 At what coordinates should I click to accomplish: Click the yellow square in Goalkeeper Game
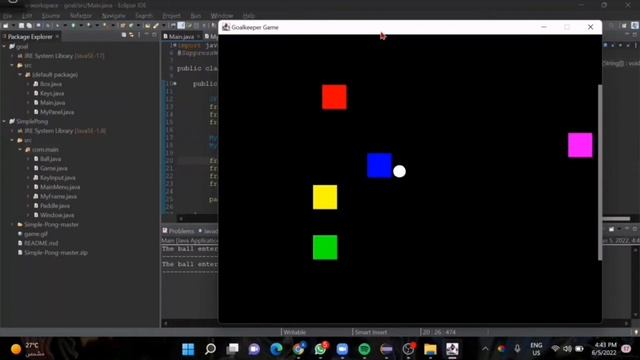click(325, 197)
